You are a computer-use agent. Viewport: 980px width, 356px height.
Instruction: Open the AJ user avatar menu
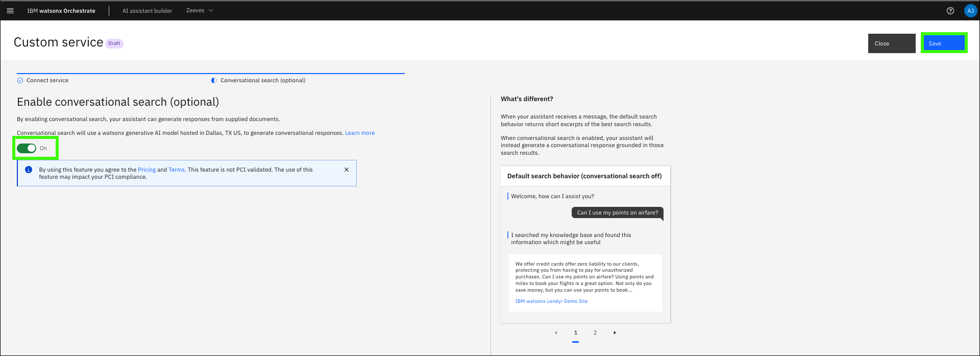[970, 11]
